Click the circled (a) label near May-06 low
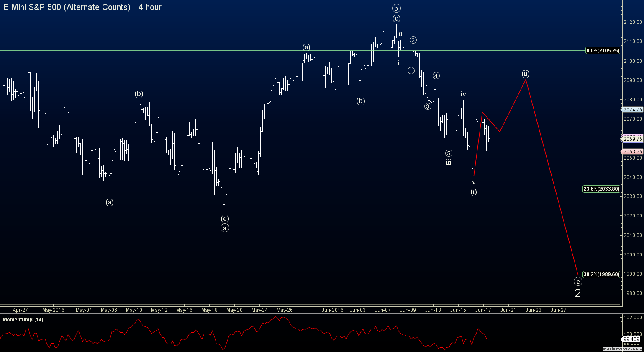The width and height of the screenshot is (644, 352). point(109,202)
